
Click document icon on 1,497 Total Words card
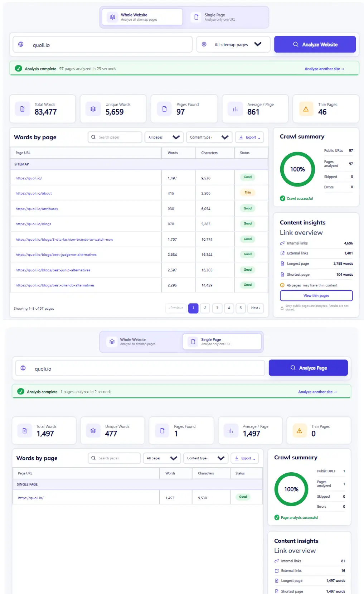(25, 431)
